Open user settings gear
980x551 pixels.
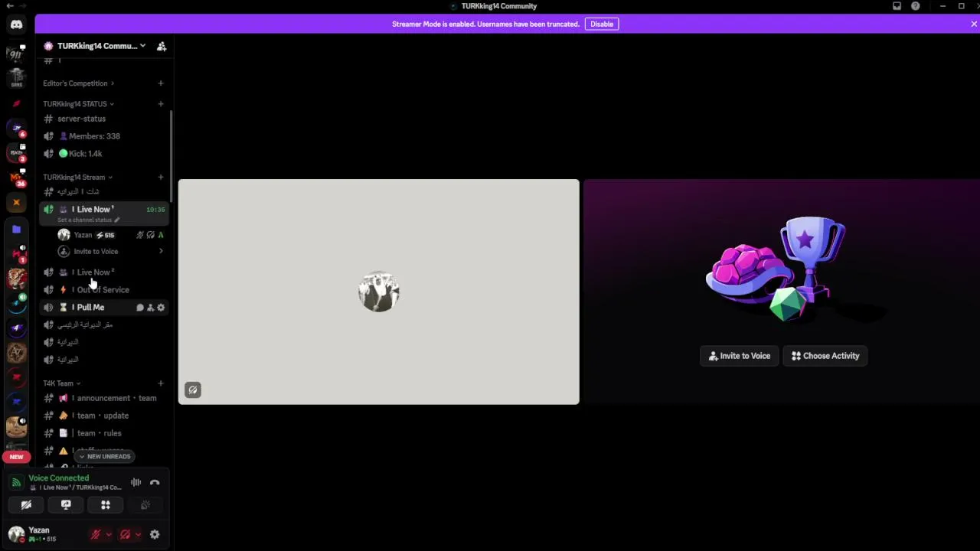coord(155,535)
